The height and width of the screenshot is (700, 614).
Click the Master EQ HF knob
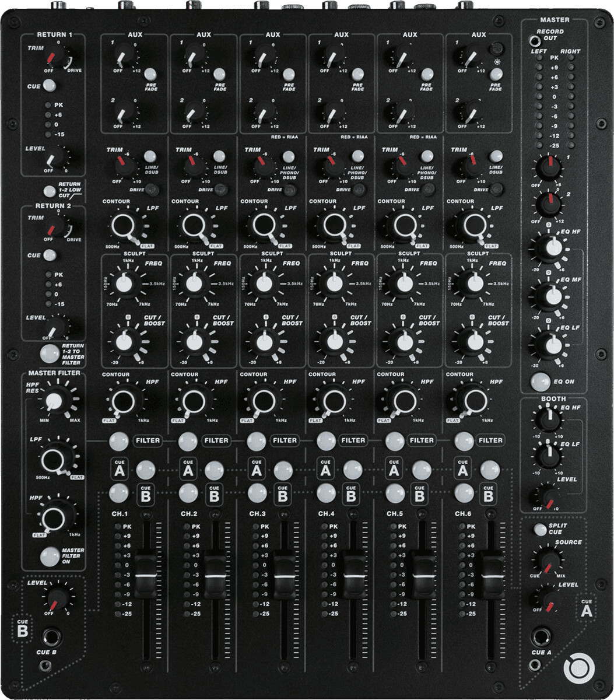click(x=549, y=249)
